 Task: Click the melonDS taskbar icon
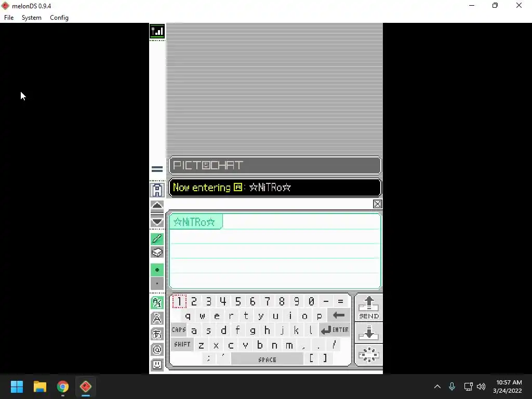(x=86, y=387)
